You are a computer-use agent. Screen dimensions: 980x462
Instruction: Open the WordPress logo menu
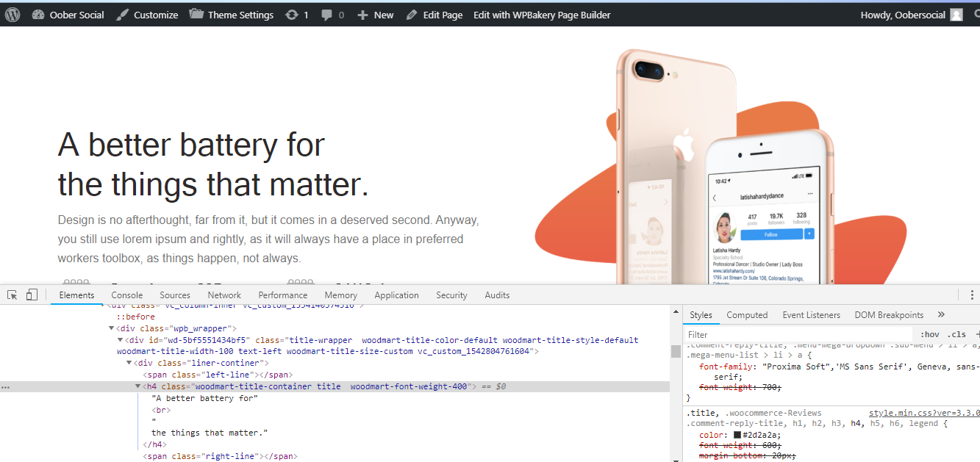coord(12,15)
